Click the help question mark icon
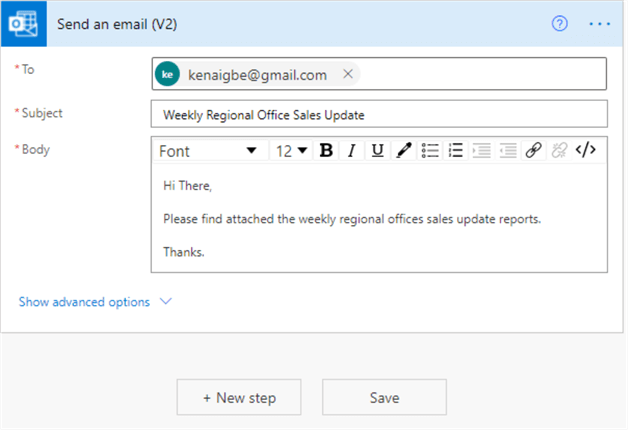This screenshot has height=430, width=628. 560,23
